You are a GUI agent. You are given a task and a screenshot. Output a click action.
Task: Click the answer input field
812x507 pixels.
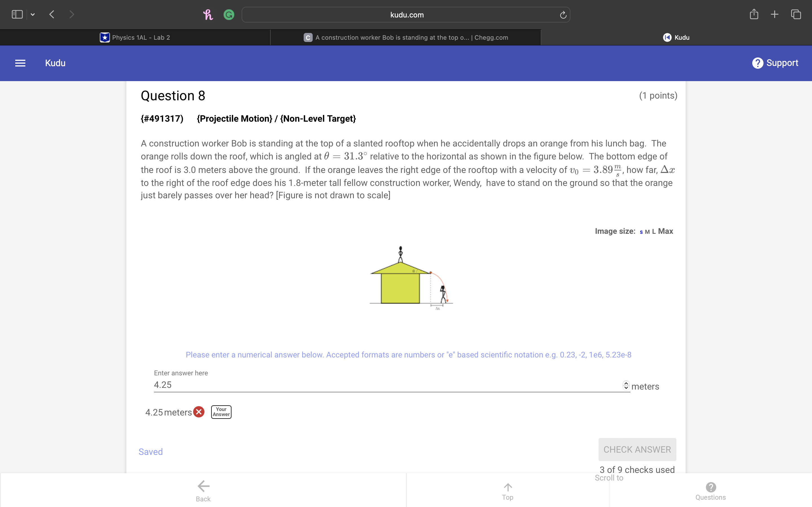(386, 385)
